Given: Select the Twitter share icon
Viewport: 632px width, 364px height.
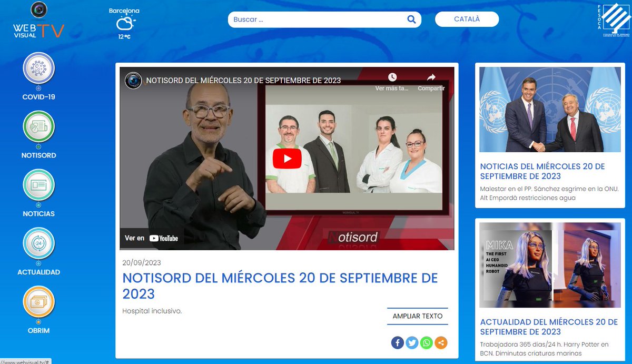Looking at the screenshot, I should click(411, 342).
